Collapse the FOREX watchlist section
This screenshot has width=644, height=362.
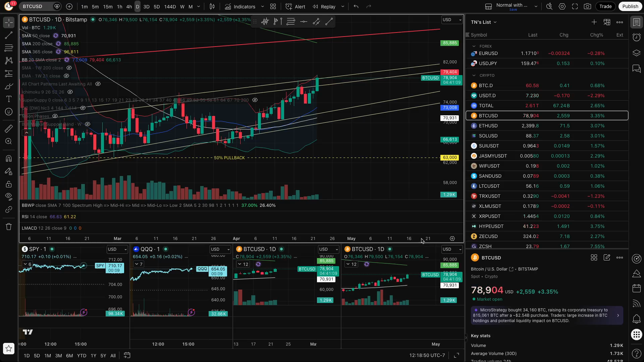coord(474,46)
